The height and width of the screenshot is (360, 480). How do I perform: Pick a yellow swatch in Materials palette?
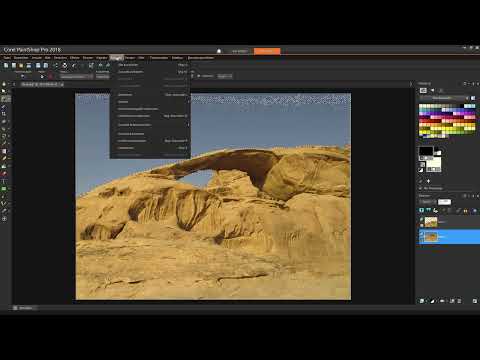pyautogui.click(x=447, y=128)
